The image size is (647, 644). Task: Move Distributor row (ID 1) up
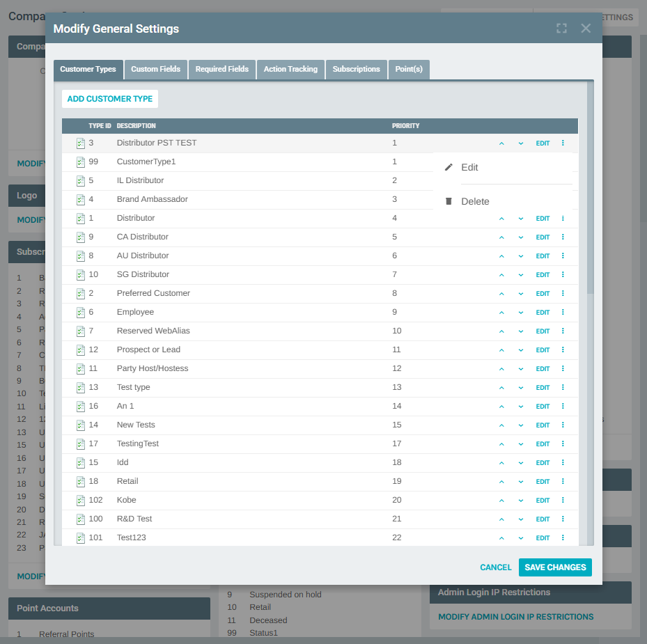pos(501,219)
